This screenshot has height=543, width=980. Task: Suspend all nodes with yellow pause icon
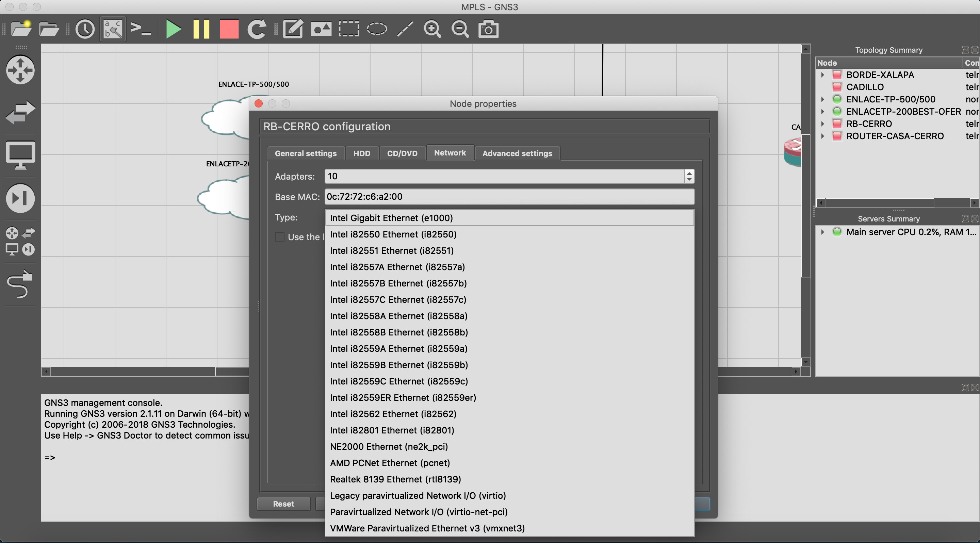point(201,29)
